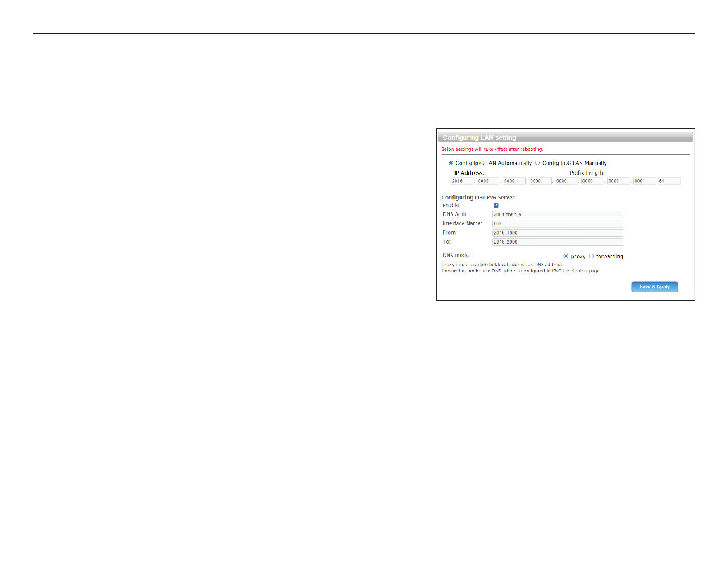Choose proxy DNS mode
728x563 pixels.
click(x=566, y=256)
